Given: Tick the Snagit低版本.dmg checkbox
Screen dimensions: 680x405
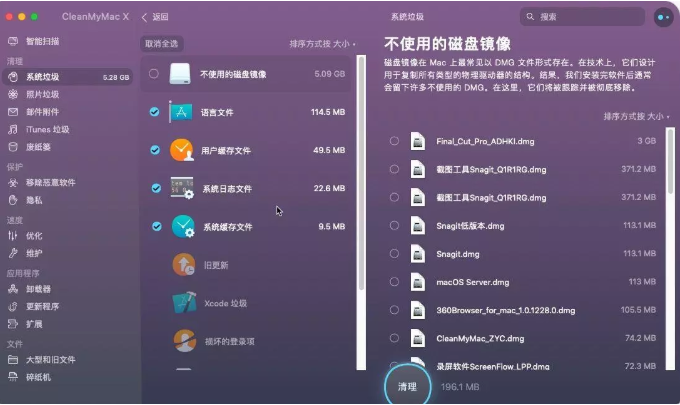Looking at the screenshot, I should click(394, 225).
